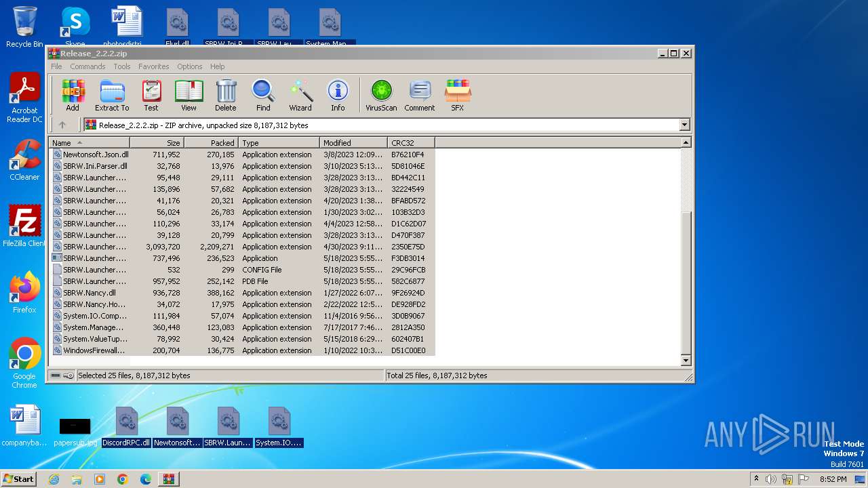Image resolution: width=868 pixels, height=488 pixels.
Task: Open the Find magnifier icon
Action: point(263,96)
